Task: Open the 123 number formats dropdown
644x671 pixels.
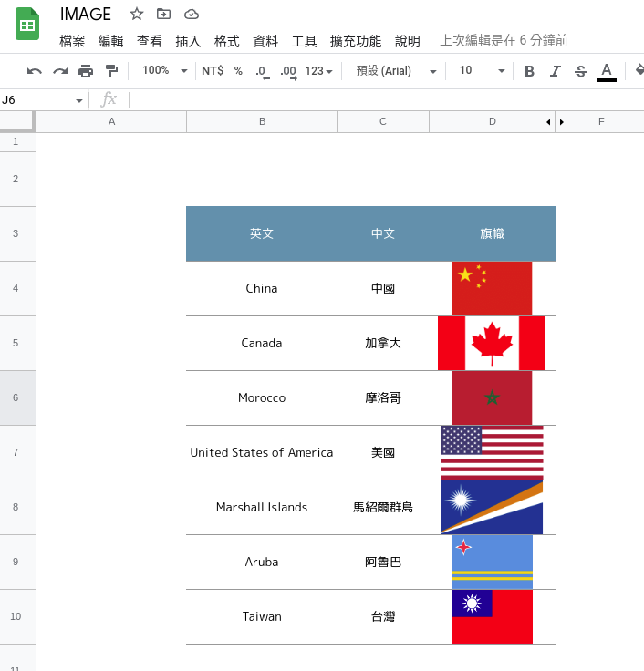Action: coord(318,71)
